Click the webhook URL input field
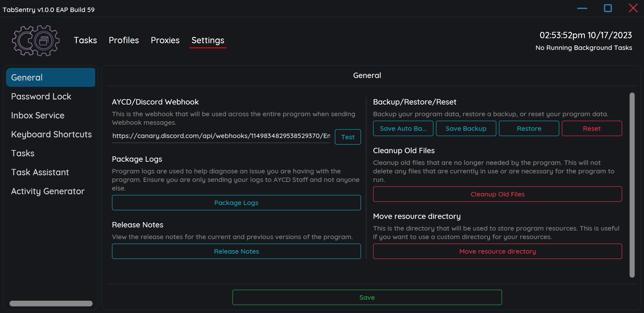Screen dimensions: 644x313 220,136
